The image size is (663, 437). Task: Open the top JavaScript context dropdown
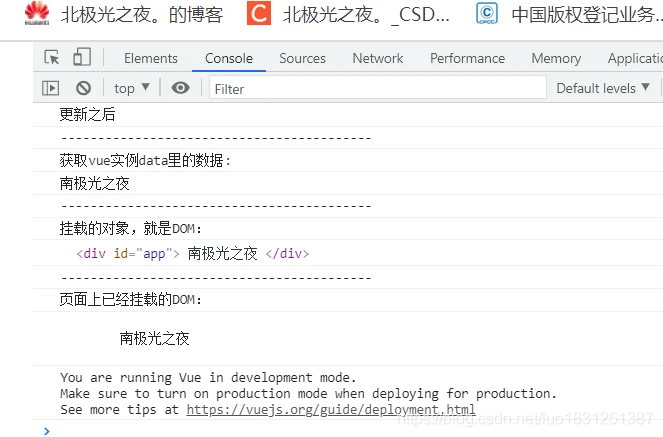(x=132, y=88)
